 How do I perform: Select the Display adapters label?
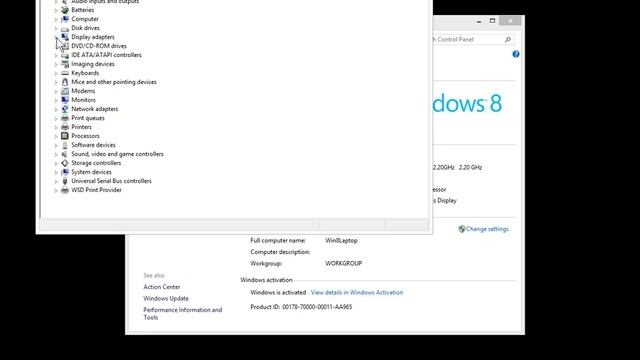[93, 37]
